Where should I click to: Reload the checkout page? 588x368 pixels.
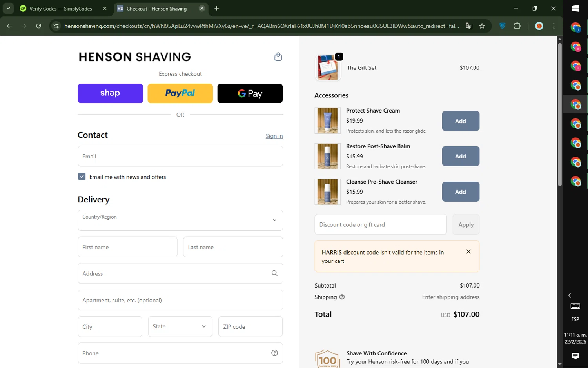click(x=38, y=26)
